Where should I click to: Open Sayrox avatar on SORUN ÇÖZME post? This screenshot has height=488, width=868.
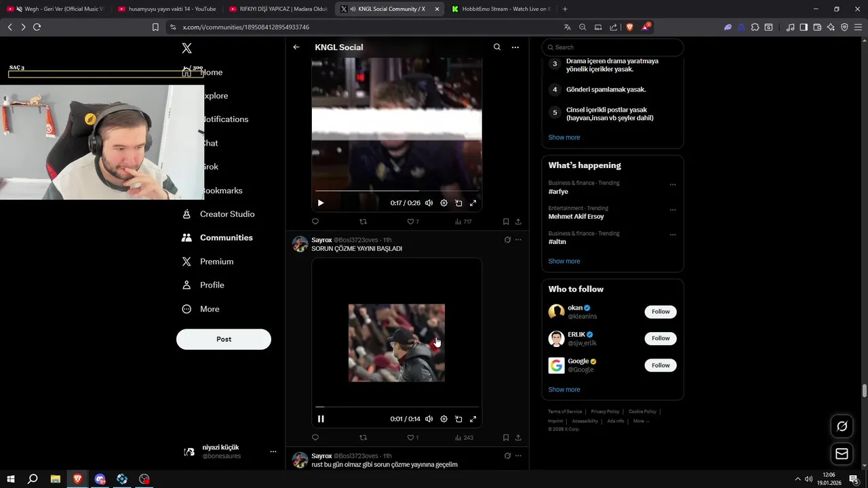pyautogui.click(x=300, y=244)
